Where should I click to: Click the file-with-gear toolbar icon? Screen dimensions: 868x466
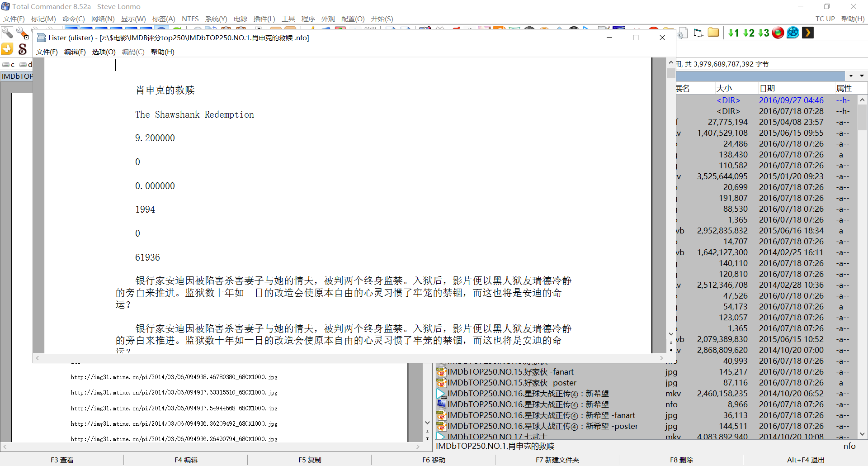pyautogui.click(x=683, y=33)
